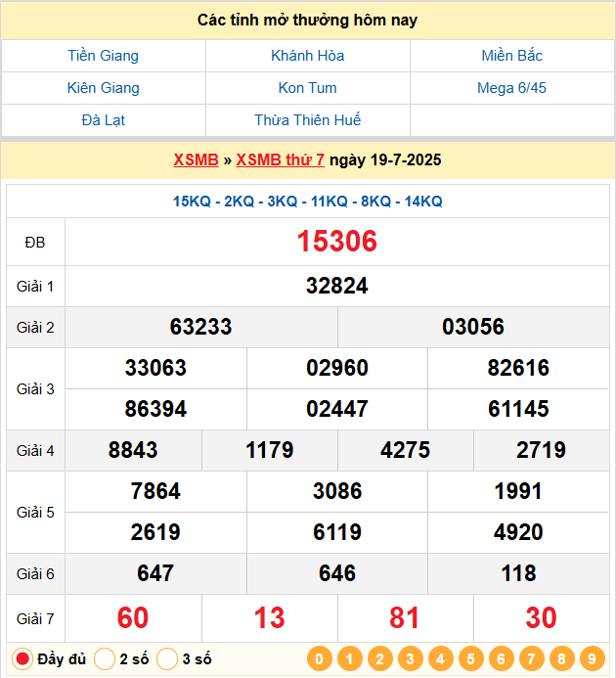Click the Giải 4 number 2719
The height and width of the screenshot is (678, 616).
click(x=541, y=450)
